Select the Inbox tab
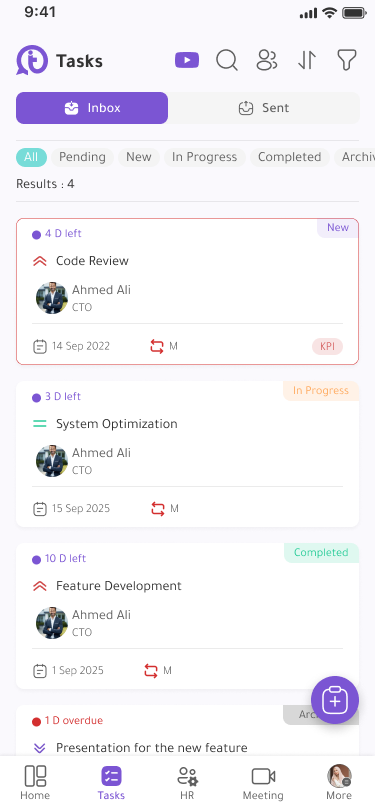This screenshot has height=812, width=375. 92,108
